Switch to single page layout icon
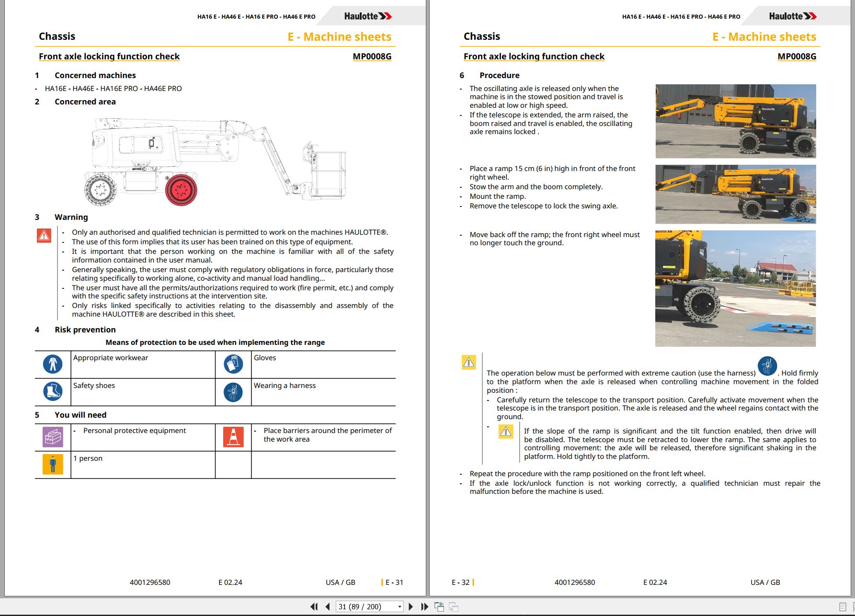This screenshot has width=855, height=616. click(x=843, y=607)
